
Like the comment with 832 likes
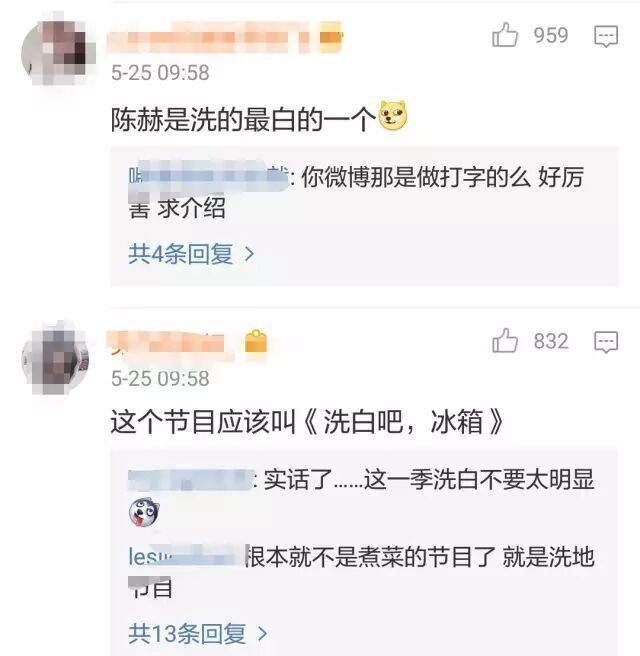pos(505,340)
